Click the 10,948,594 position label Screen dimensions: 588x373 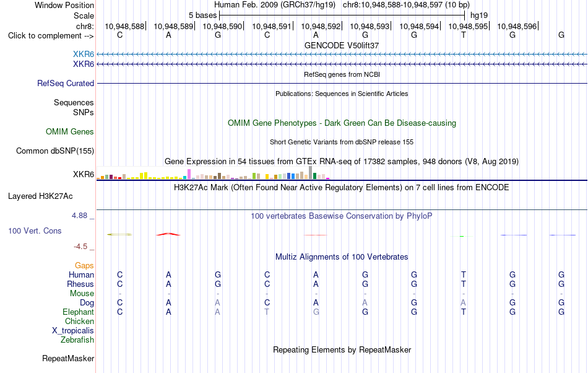tap(419, 26)
